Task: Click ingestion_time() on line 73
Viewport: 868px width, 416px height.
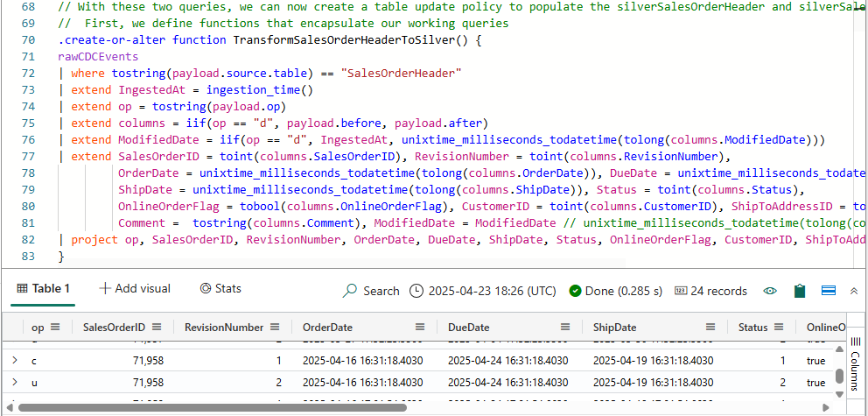Action: pyautogui.click(x=260, y=89)
